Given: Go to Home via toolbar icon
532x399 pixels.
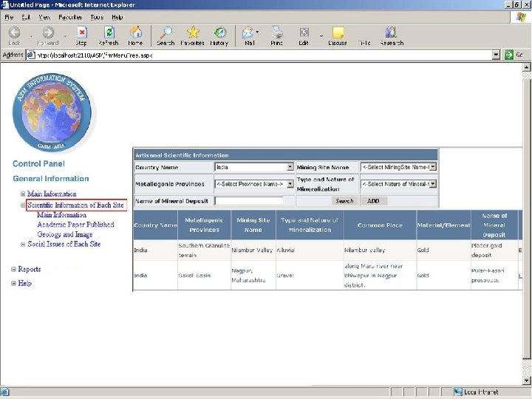Looking at the screenshot, I should 136,33.
